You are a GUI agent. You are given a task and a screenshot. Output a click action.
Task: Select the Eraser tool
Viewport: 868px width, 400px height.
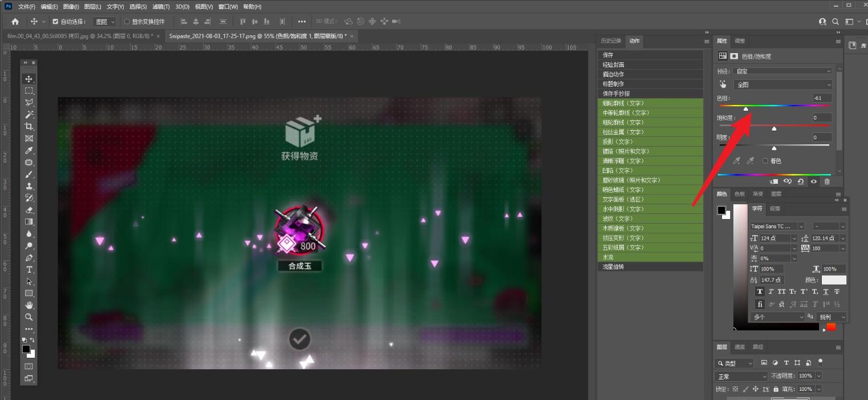(x=29, y=210)
